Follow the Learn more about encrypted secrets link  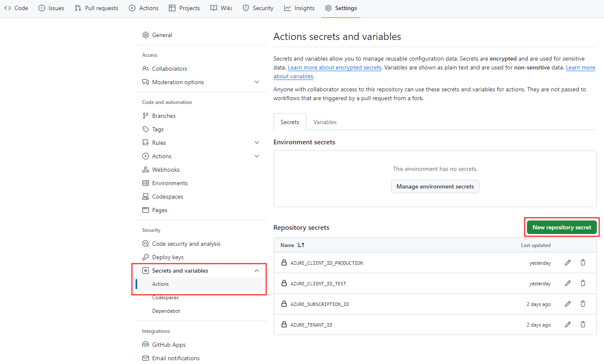pyautogui.click(x=335, y=67)
